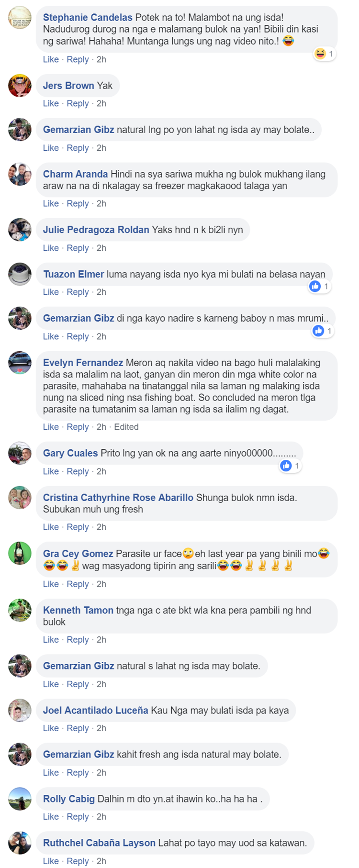This screenshot has width=359, height=868.
Task: Reply to Ruthchel Cabaña Layson's comment
Action: 78,861
